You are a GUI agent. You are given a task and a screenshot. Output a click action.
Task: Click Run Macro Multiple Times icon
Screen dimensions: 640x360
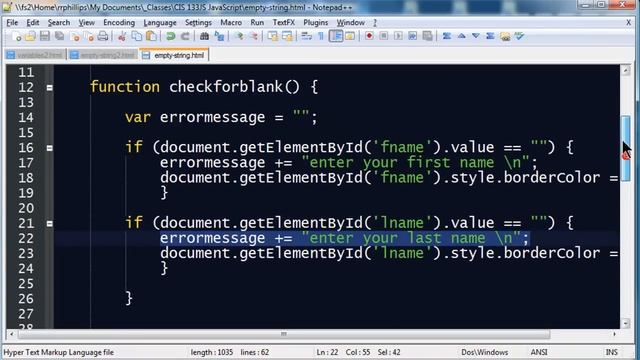click(412, 36)
